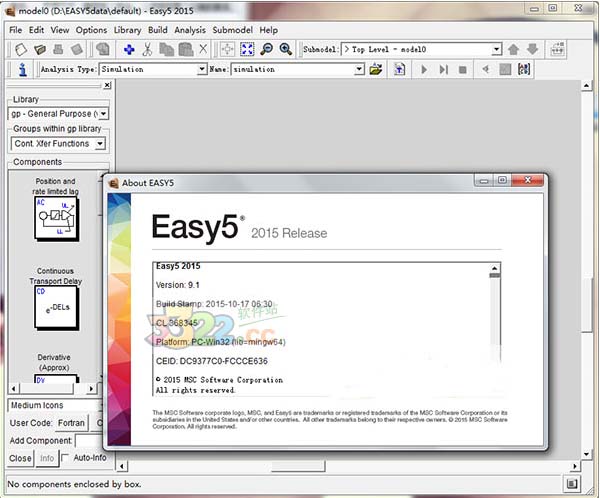Start the simulation with play icon

click(x=424, y=70)
